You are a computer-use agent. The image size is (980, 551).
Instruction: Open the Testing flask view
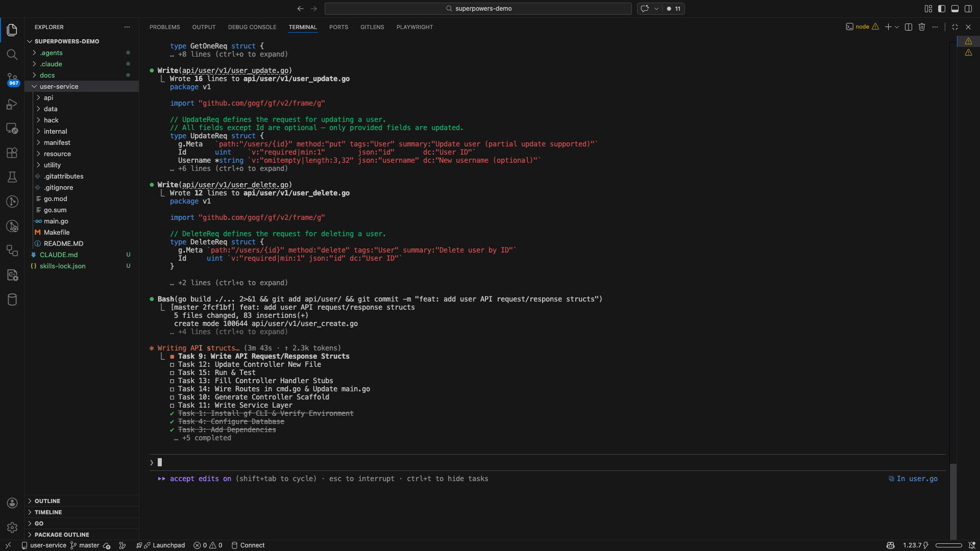pyautogui.click(x=12, y=177)
